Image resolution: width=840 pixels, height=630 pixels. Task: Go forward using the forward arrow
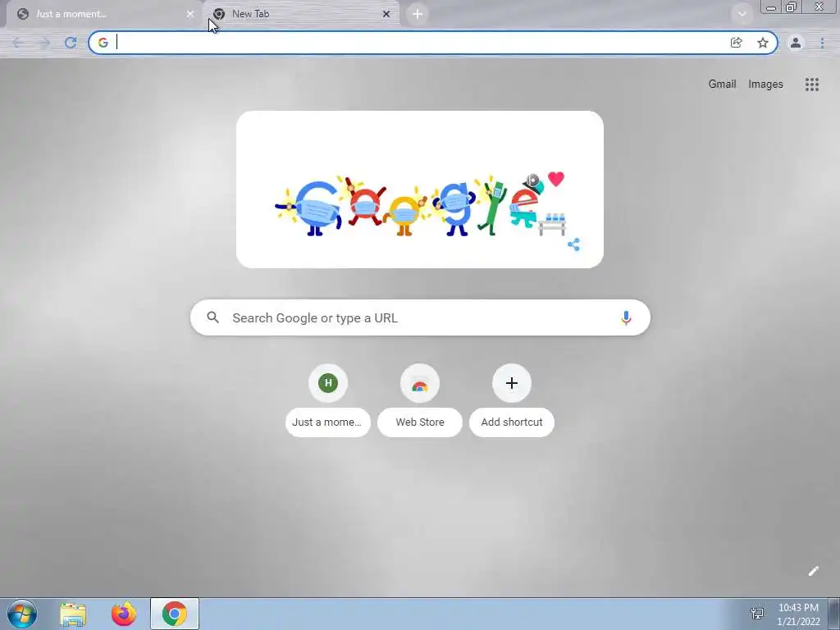44,43
